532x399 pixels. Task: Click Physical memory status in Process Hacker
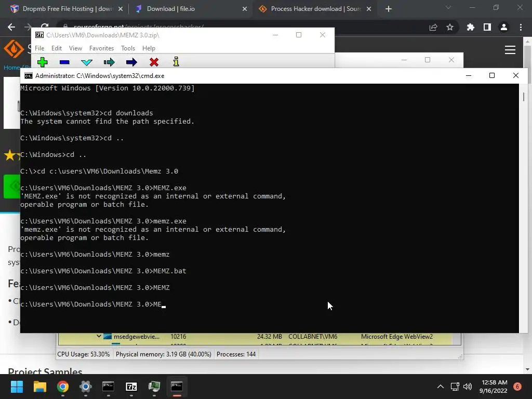[164, 354]
